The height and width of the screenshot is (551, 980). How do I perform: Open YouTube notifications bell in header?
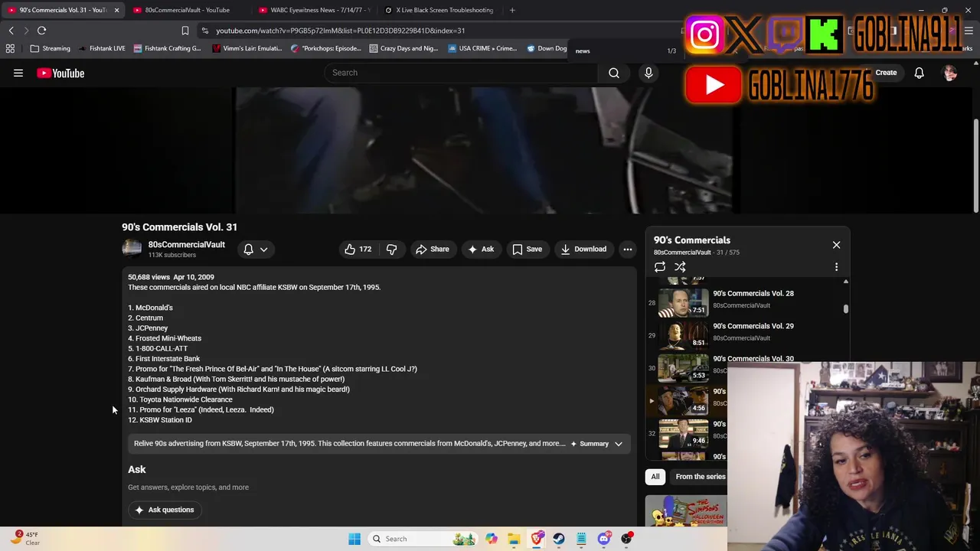click(919, 73)
